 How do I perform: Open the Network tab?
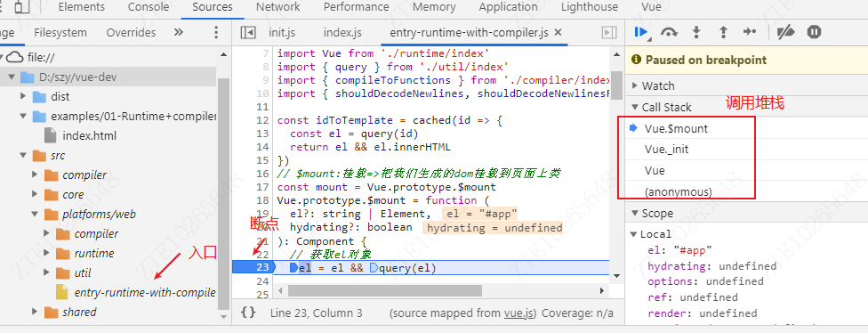coord(277,7)
